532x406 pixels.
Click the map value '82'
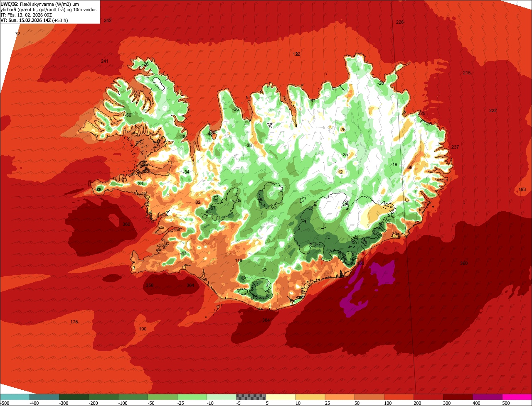pos(198,202)
